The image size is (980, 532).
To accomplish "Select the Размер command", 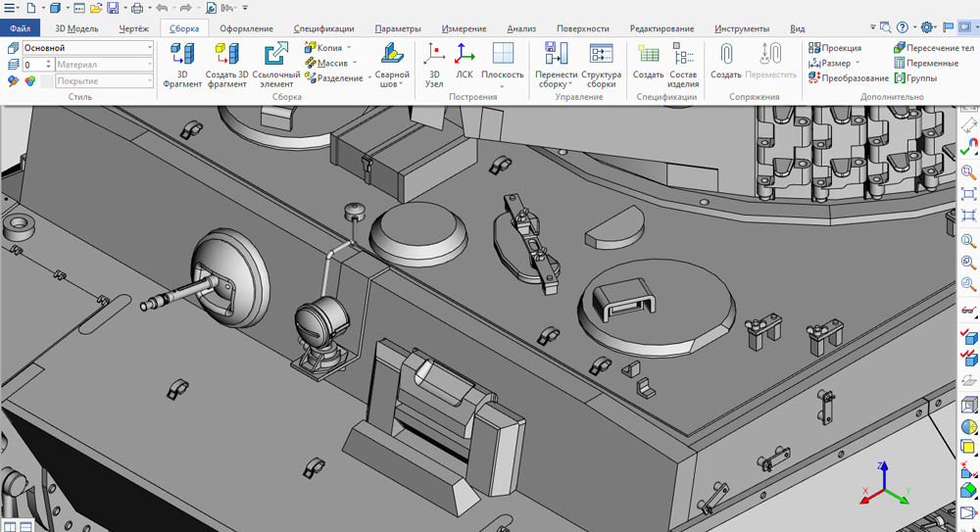I will 829,63.
